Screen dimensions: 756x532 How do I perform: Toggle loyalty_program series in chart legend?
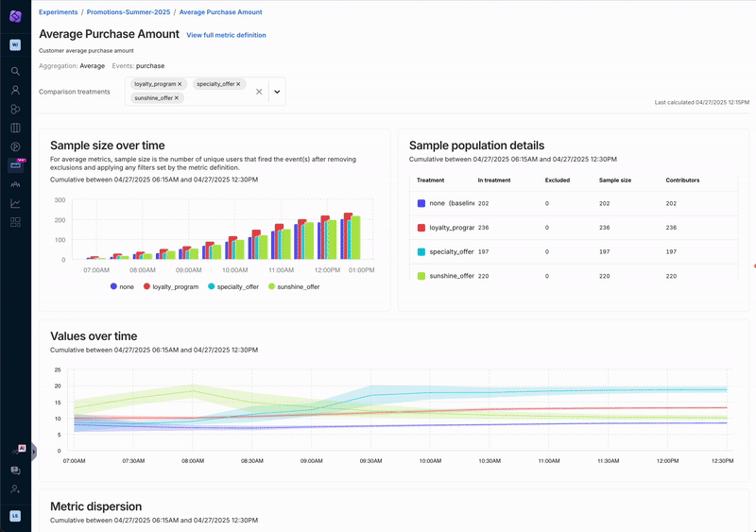[x=170, y=286]
